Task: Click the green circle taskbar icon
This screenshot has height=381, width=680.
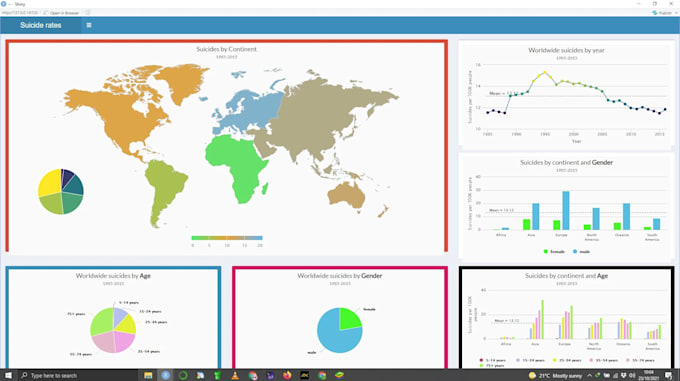Action: [x=183, y=375]
